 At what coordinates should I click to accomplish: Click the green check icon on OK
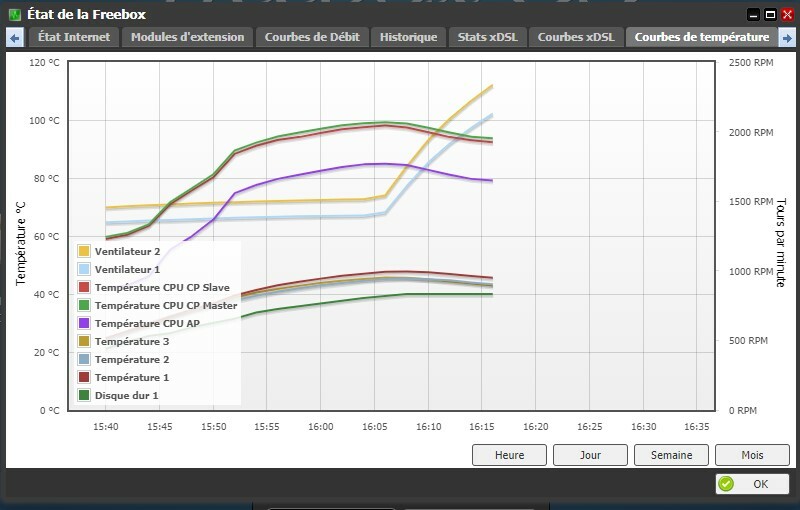click(726, 484)
